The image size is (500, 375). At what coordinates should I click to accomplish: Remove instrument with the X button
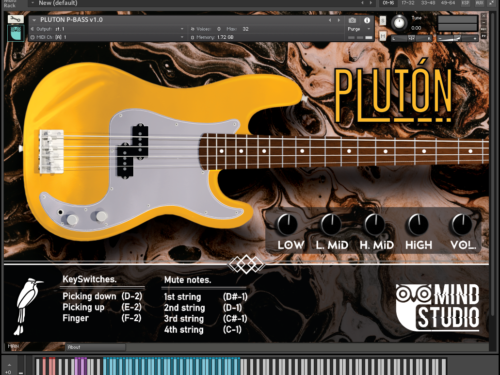[x=484, y=16]
